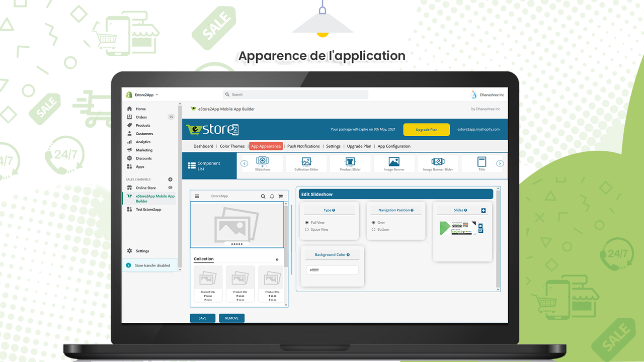Add the Product Slider component
Screen dimensions: 644x362
pos(350,164)
